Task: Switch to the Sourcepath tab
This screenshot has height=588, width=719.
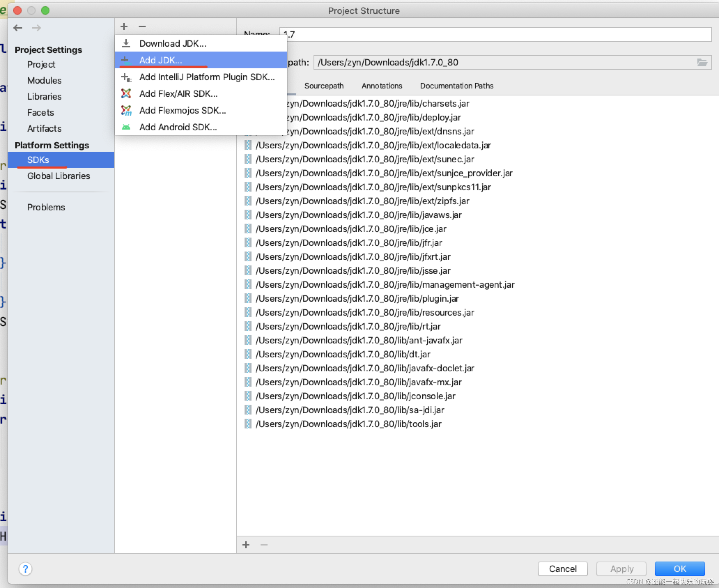Action: click(x=324, y=86)
